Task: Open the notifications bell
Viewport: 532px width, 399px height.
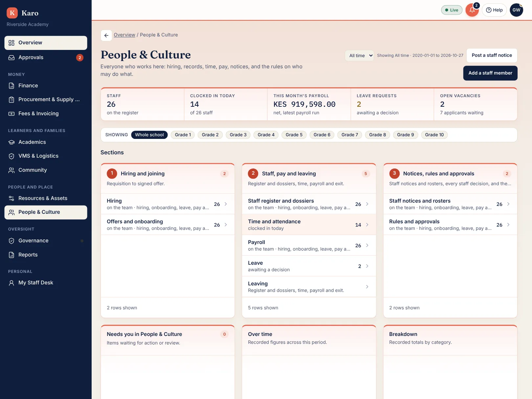Action: (472, 10)
